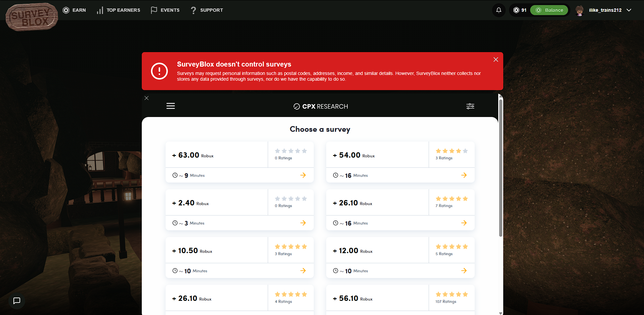The height and width of the screenshot is (315, 644).
Task: Dismiss the red SurveyBlox warning banner
Action: (496, 60)
